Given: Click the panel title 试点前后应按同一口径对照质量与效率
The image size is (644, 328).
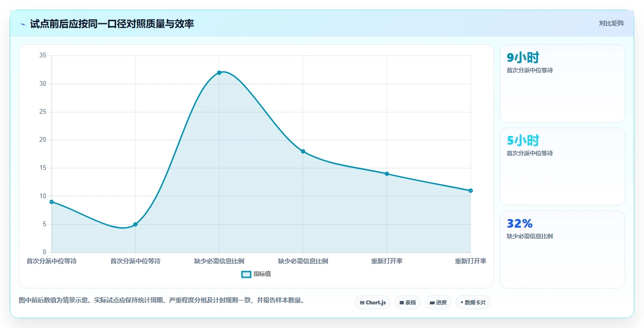Looking at the screenshot, I should coord(112,24).
